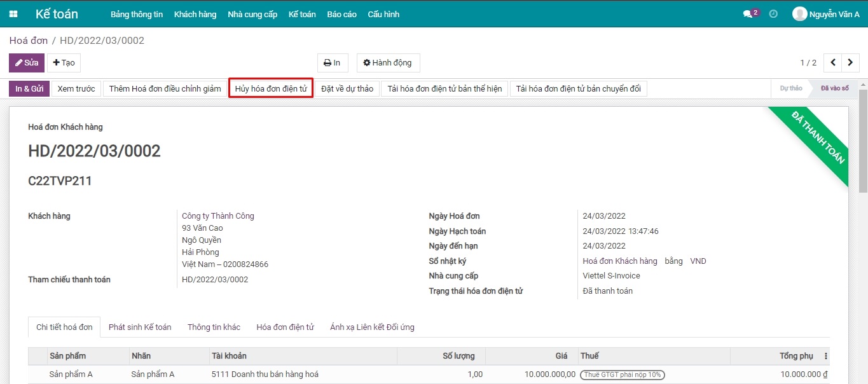The height and width of the screenshot is (384, 868).
Task: Reset invoice using Đặt về dự thảo
Action: click(347, 88)
